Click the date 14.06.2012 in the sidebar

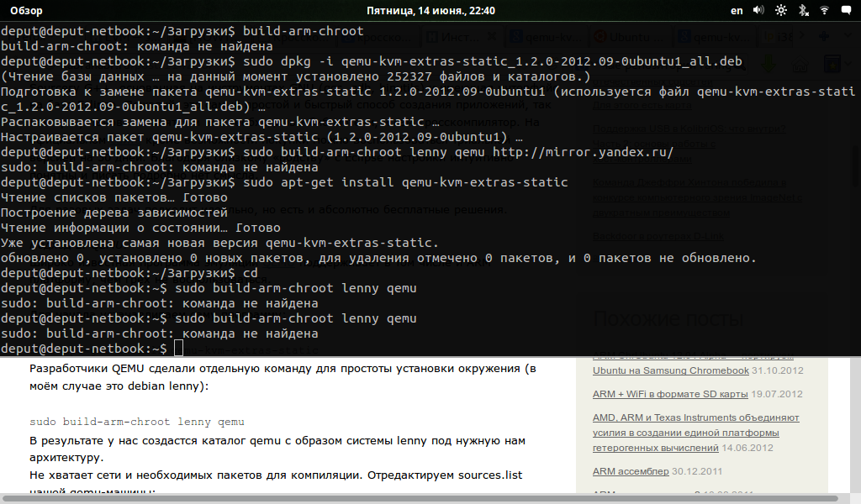click(x=747, y=448)
